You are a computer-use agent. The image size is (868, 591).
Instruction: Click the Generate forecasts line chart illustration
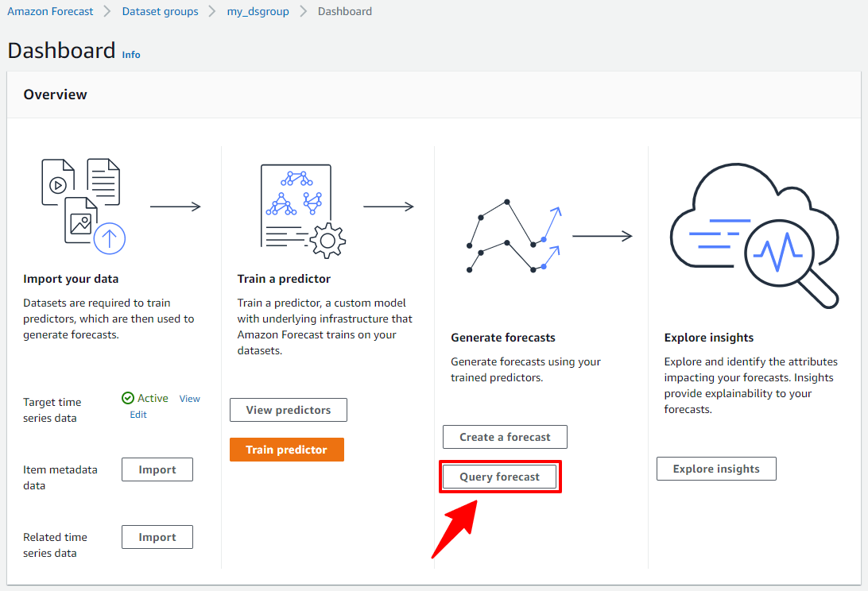pyautogui.click(x=514, y=236)
